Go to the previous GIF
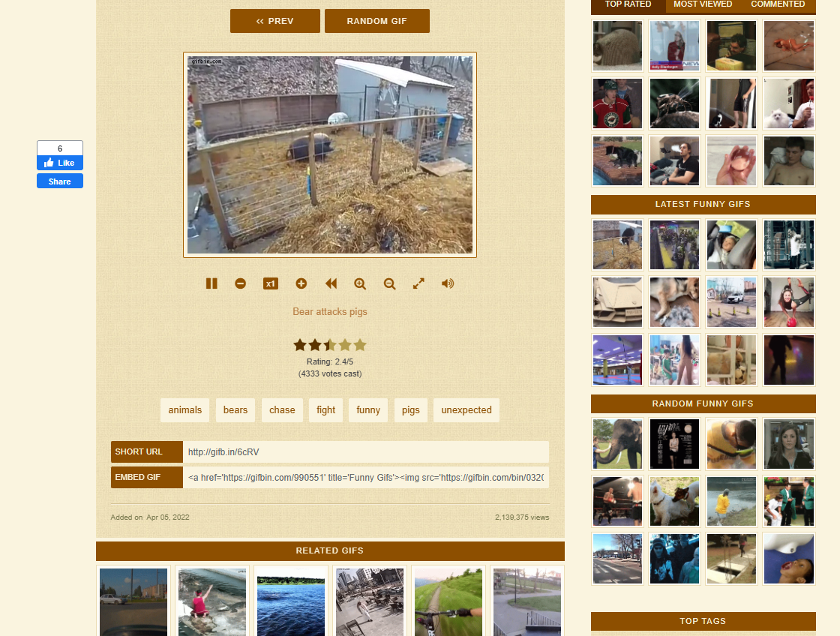Screen dimensions: 840x636 [x=274, y=21]
